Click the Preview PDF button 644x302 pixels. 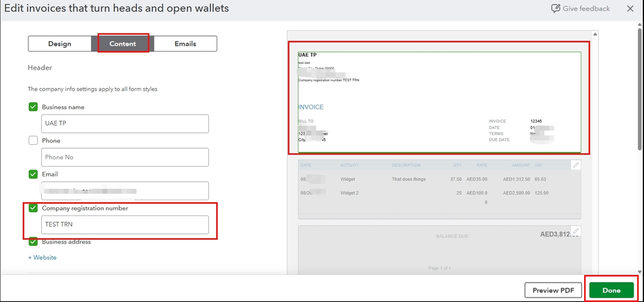click(x=553, y=290)
